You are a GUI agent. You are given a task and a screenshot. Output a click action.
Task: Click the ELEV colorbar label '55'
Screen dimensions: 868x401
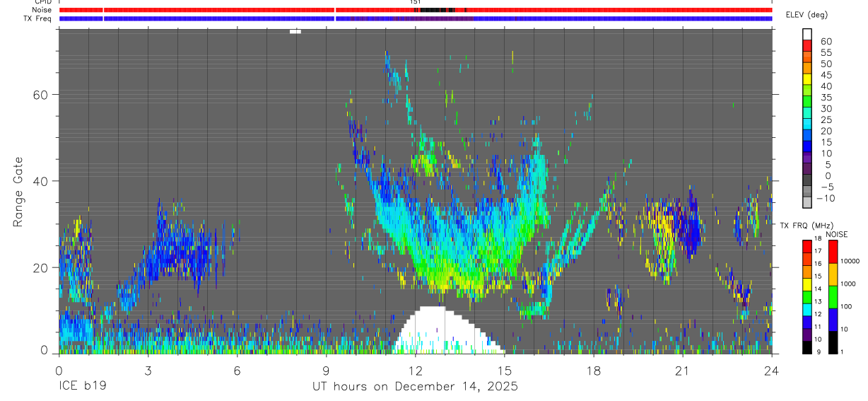coord(826,53)
